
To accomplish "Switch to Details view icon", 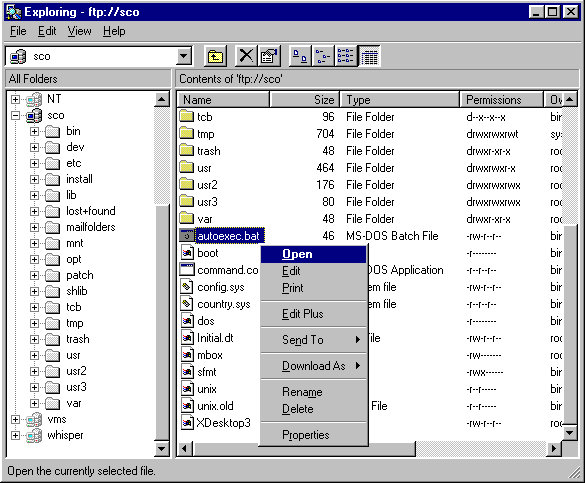I will [x=369, y=56].
